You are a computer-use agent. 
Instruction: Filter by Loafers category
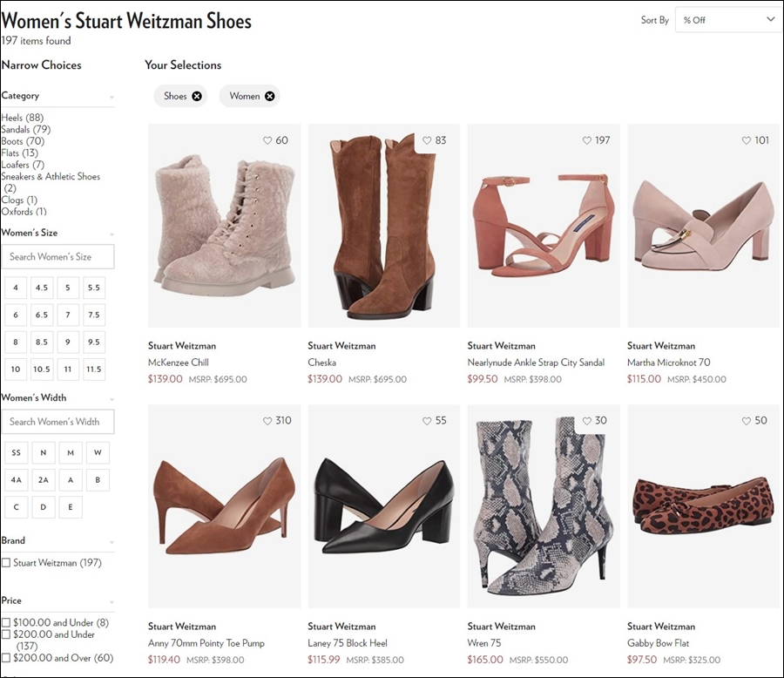[23, 165]
